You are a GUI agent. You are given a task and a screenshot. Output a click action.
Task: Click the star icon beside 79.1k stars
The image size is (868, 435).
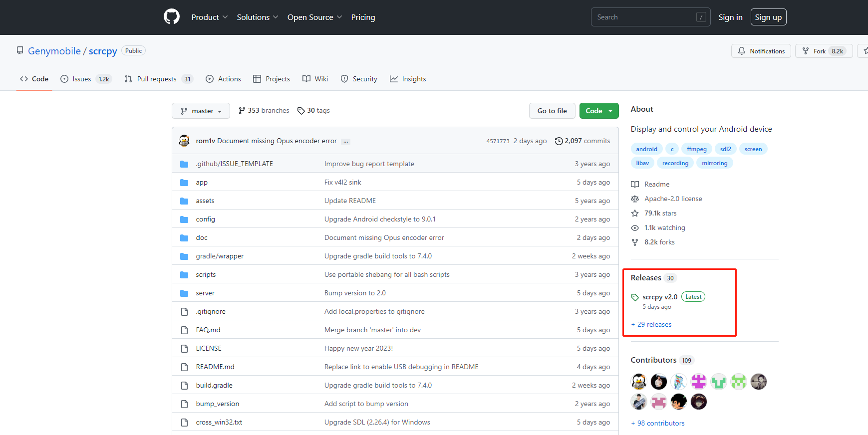pyautogui.click(x=635, y=214)
